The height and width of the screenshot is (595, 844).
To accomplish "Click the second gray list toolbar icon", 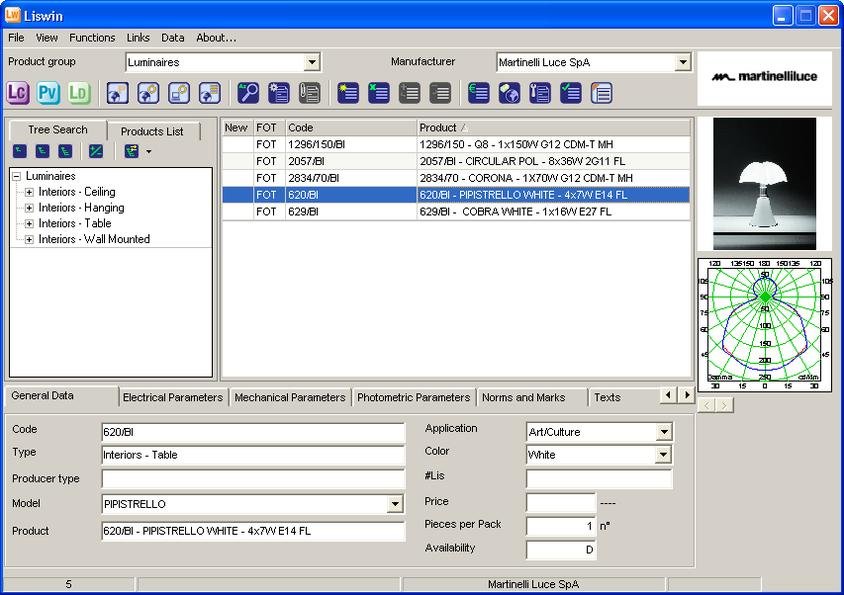I will point(440,93).
